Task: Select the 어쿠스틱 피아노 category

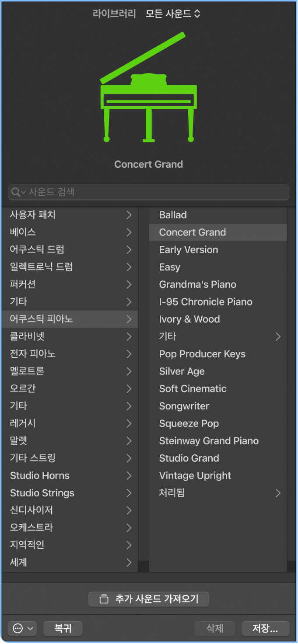Action: (x=70, y=319)
